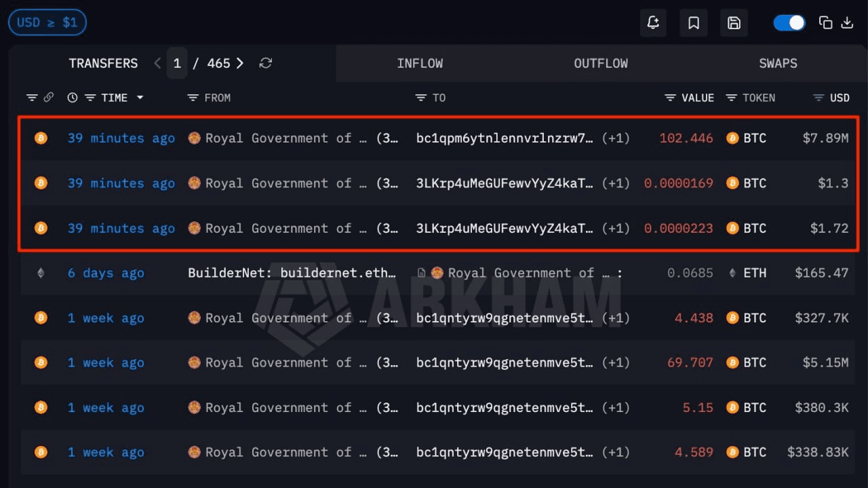The height and width of the screenshot is (488, 868).
Task: Open the FROM column filter
Action: [x=193, y=98]
